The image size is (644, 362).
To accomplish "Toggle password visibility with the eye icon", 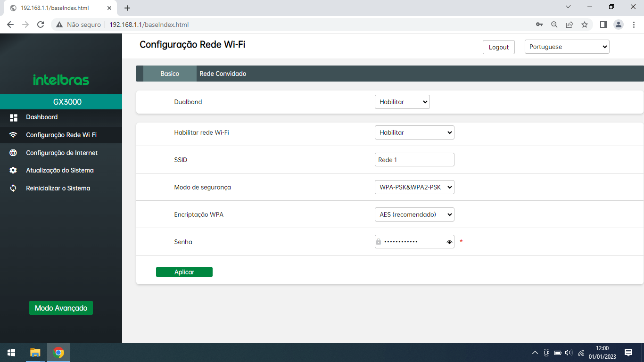I will pyautogui.click(x=449, y=242).
